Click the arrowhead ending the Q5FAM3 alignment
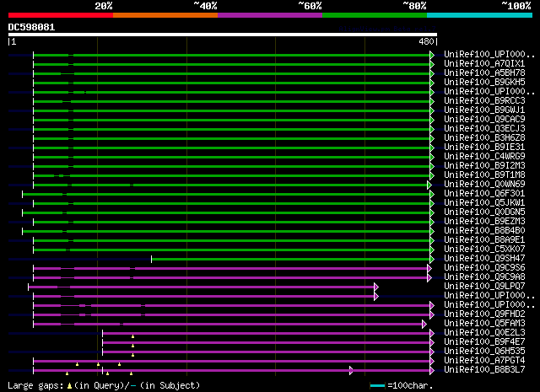Screen dimensions: 540x392 (424, 325)
